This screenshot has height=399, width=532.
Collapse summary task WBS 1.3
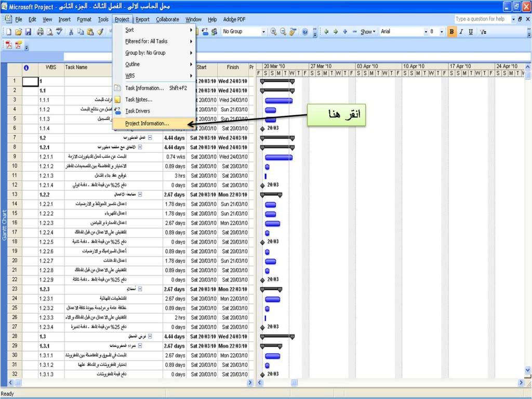click(150, 336)
